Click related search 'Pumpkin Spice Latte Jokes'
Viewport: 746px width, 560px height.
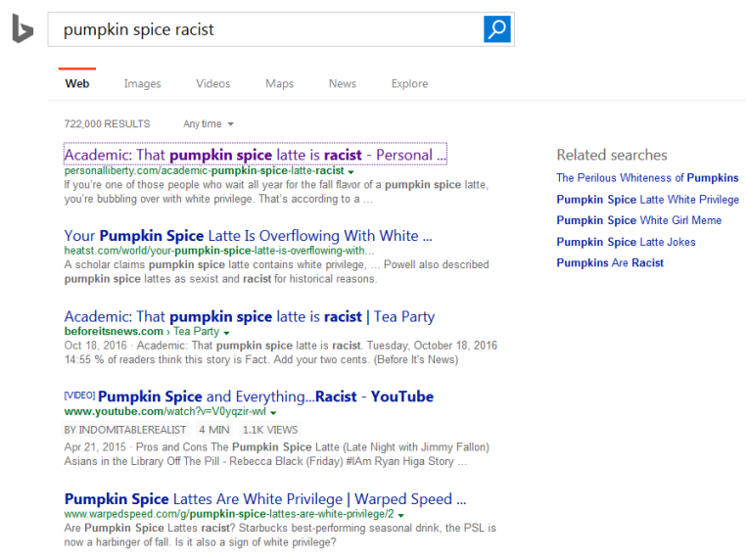tap(626, 242)
